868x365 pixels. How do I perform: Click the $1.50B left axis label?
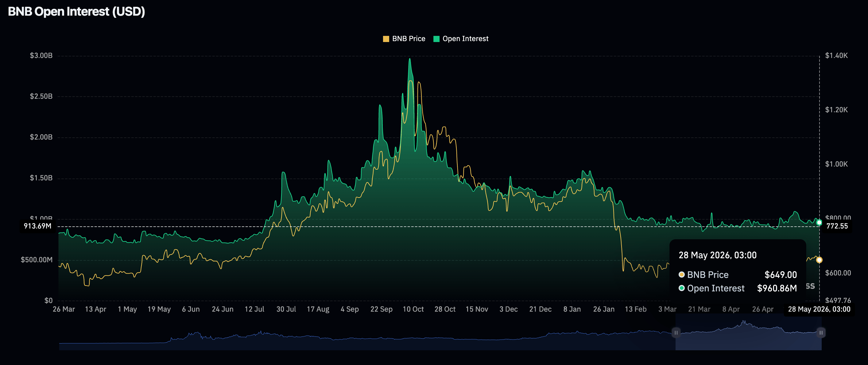41,178
